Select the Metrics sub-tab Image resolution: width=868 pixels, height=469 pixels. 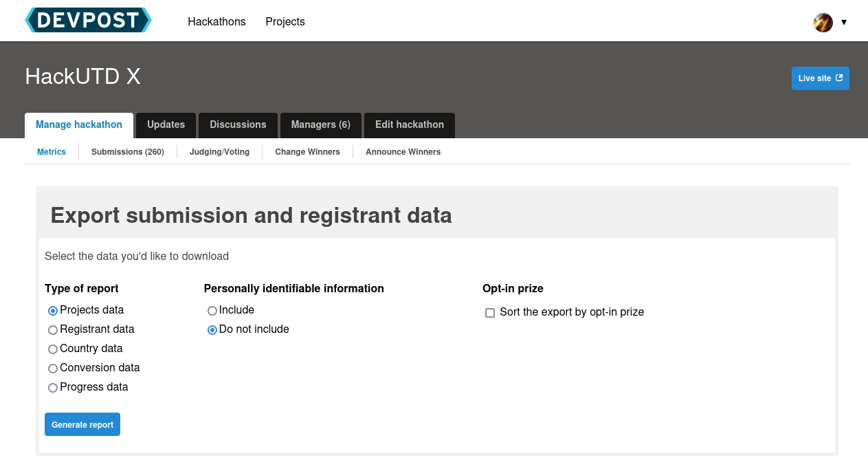(52, 152)
